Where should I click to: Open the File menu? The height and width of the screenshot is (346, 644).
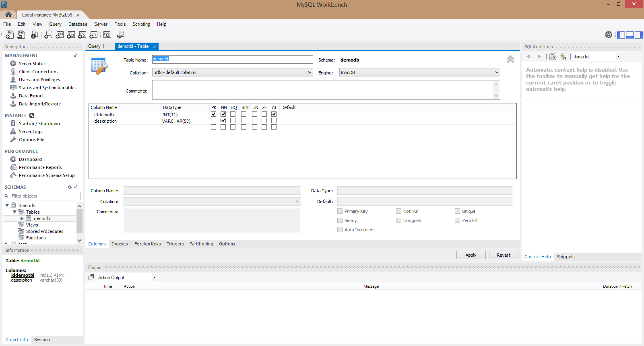[x=7, y=24]
